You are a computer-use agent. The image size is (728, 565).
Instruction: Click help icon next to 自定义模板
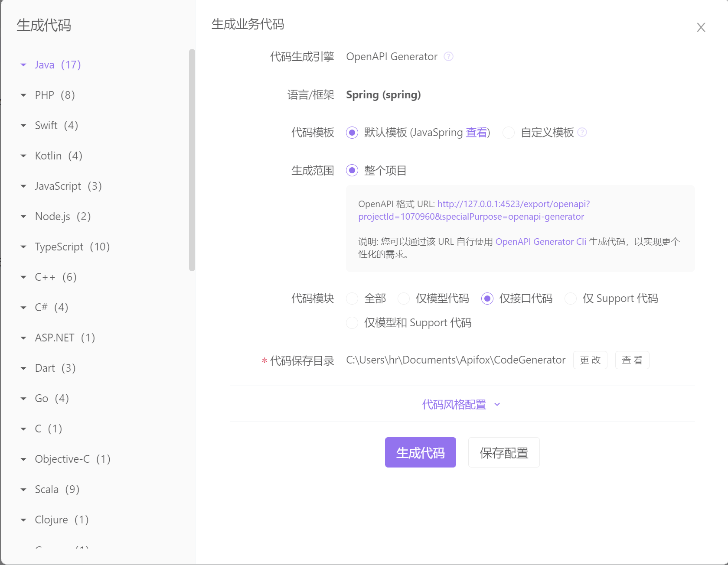pyautogui.click(x=582, y=133)
